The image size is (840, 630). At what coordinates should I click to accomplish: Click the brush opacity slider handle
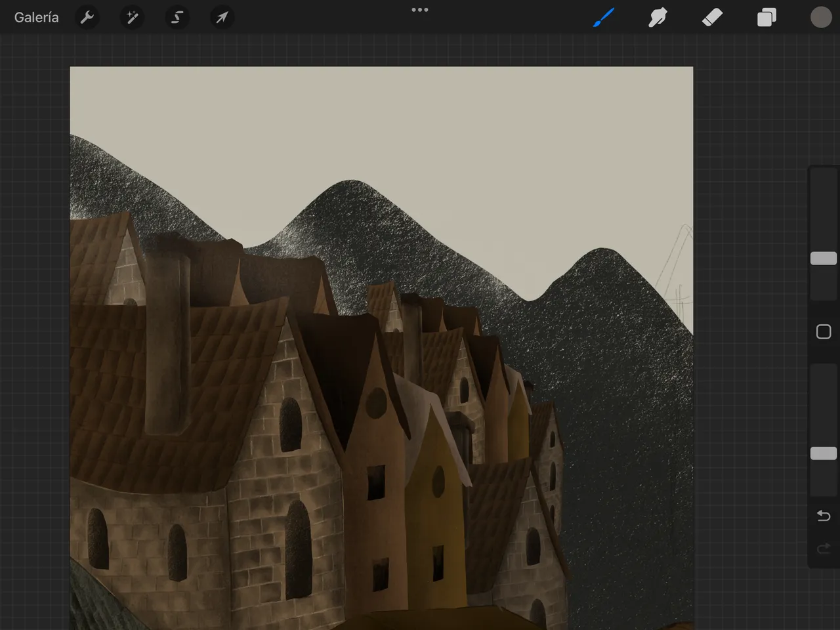[824, 453]
